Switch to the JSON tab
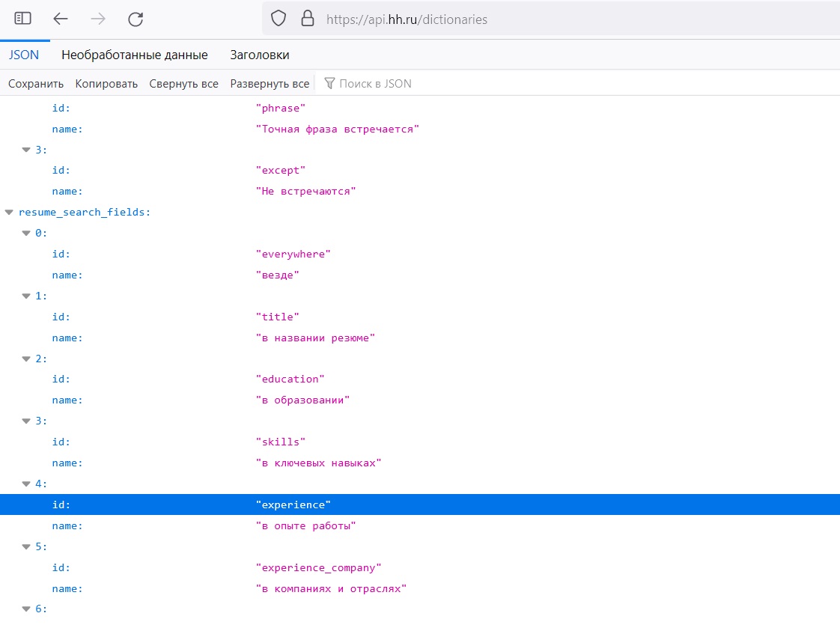 point(23,55)
